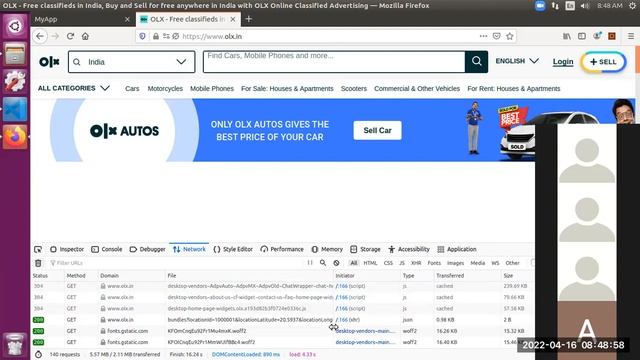Click the OLX search magnifier button
The width and height of the screenshot is (640, 360).
point(476,62)
